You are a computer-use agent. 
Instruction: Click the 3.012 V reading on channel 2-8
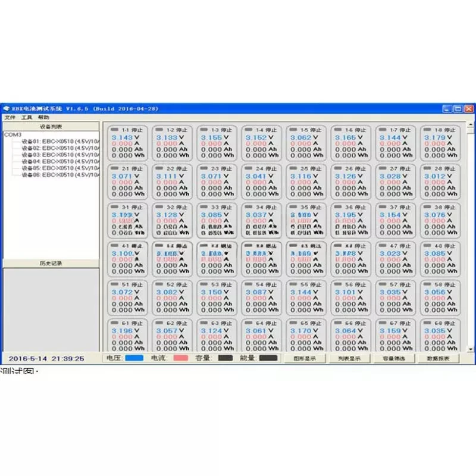tap(439, 176)
